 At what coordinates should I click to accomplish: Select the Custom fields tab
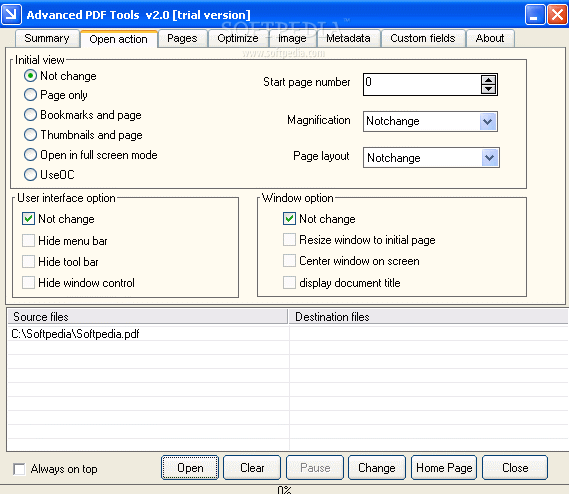click(x=422, y=38)
